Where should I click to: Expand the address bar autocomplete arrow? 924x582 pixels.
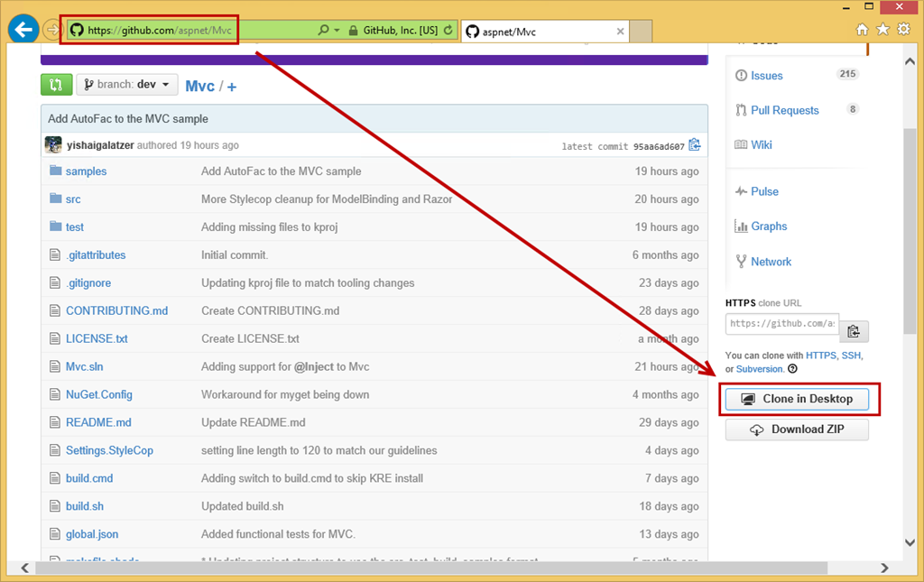(337, 30)
